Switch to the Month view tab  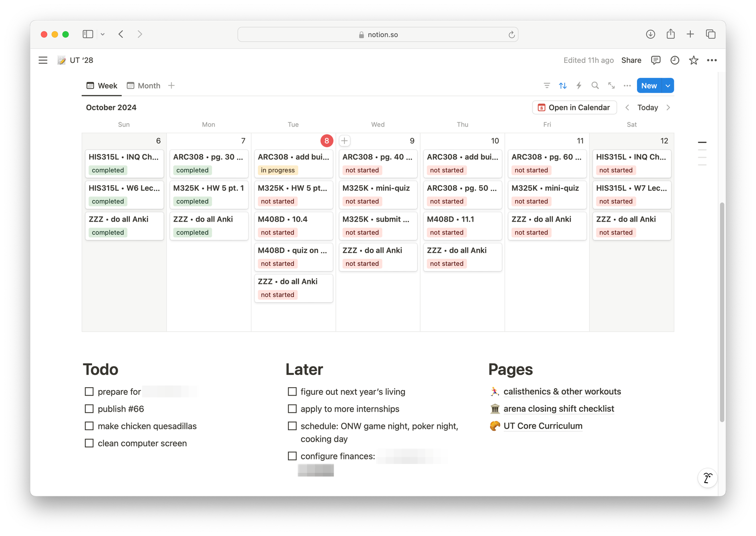tap(143, 85)
